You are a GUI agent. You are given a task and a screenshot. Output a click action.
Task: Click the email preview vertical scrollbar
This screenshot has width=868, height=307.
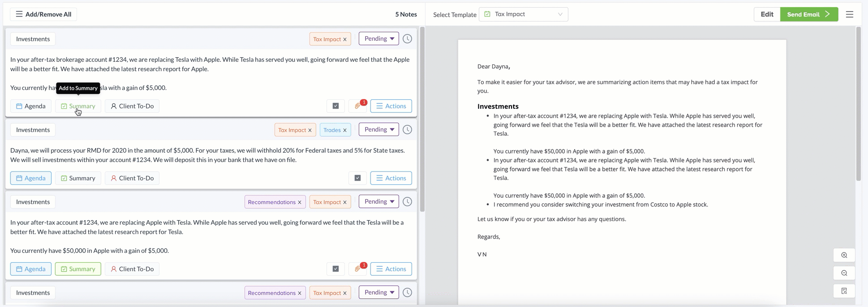coord(858,104)
